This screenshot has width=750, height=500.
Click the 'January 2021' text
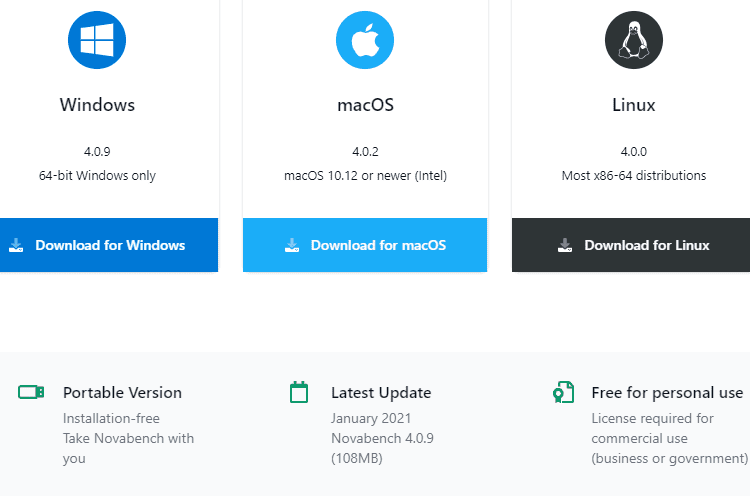(x=371, y=419)
